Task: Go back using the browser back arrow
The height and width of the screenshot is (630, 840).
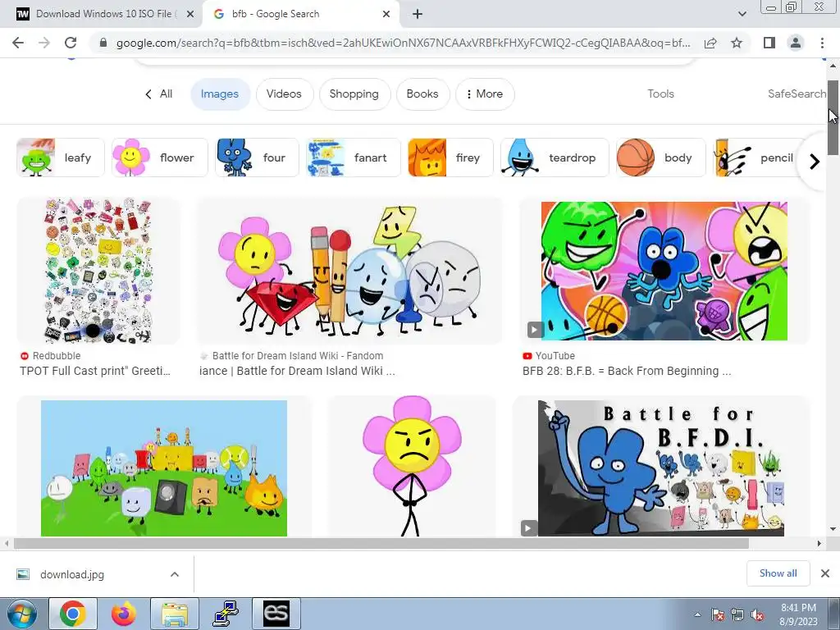Action: (18, 43)
